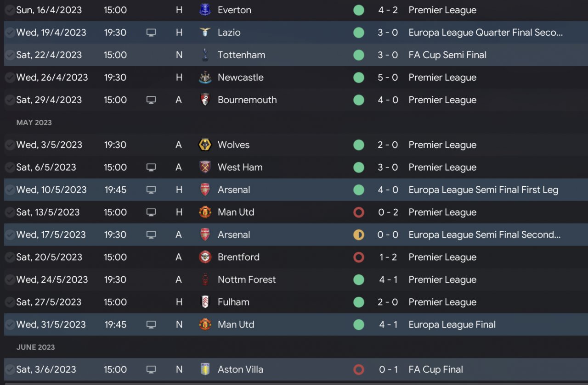Click the Fulham club badge

click(205, 302)
